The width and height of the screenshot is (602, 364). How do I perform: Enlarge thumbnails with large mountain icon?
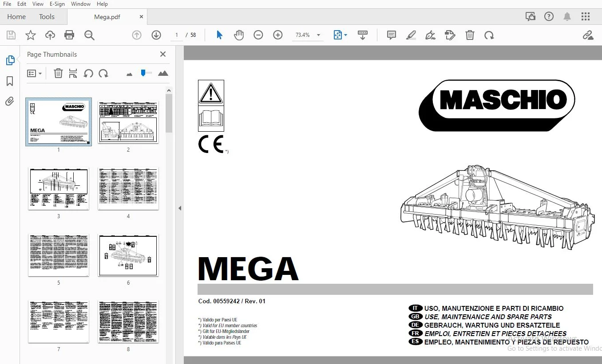pyautogui.click(x=163, y=73)
